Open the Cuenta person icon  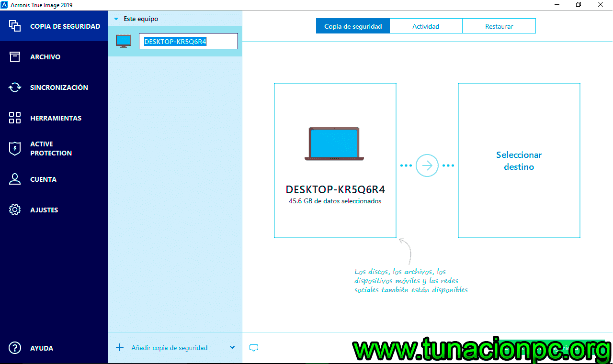click(15, 179)
